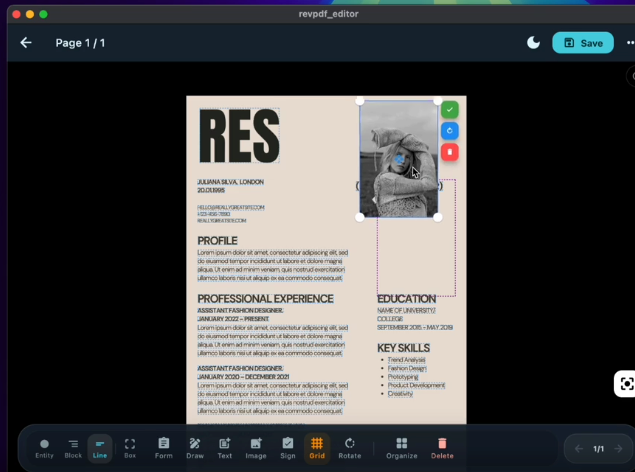
Task: Toggle the Grid overlay
Action: tap(317, 447)
